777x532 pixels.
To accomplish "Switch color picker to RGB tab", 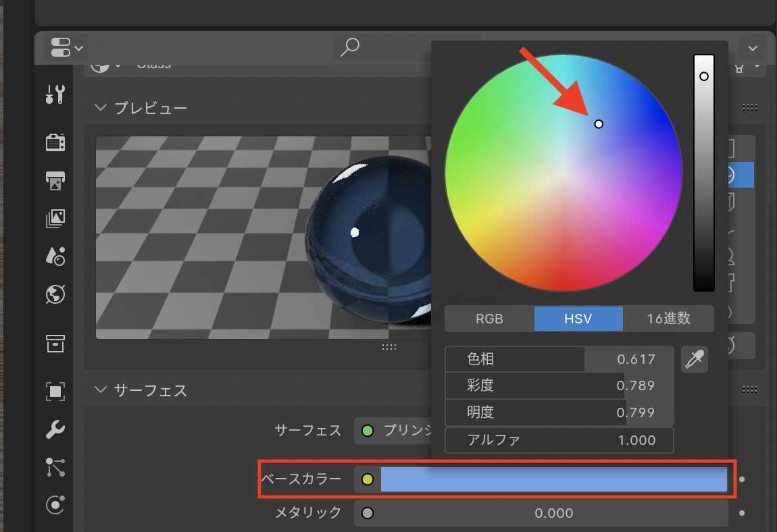I will pyautogui.click(x=489, y=319).
